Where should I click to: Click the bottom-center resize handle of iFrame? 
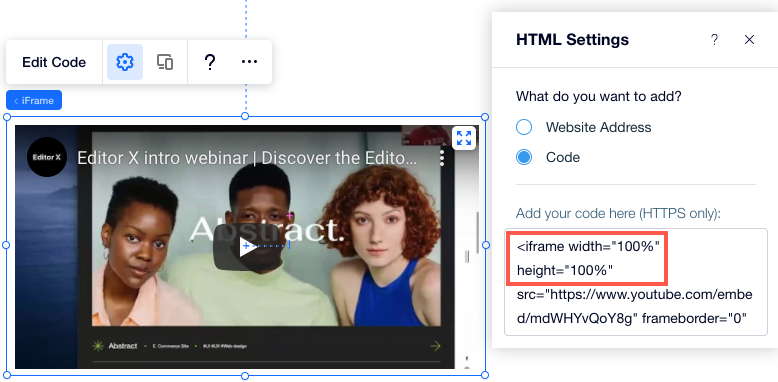(245, 376)
